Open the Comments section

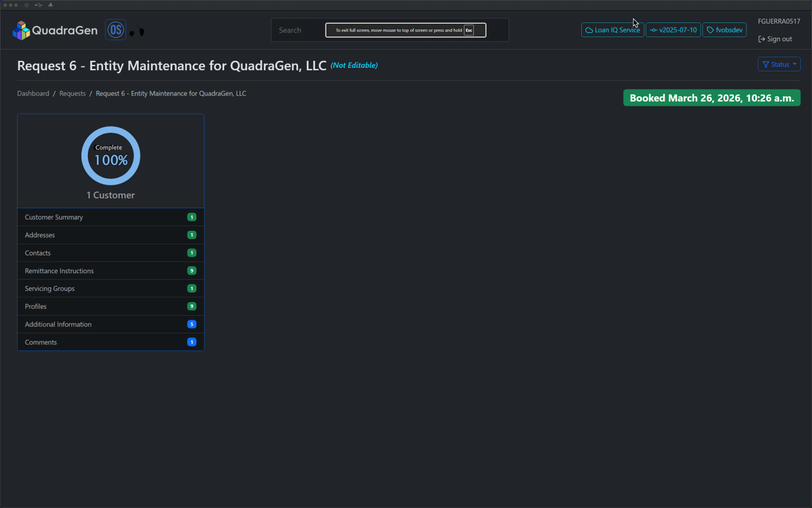pos(111,342)
